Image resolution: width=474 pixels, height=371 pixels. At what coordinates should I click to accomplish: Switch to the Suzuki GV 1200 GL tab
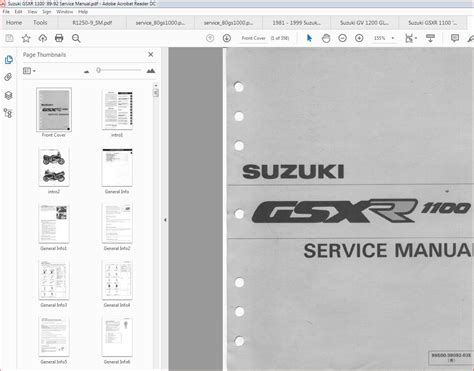[364, 23]
